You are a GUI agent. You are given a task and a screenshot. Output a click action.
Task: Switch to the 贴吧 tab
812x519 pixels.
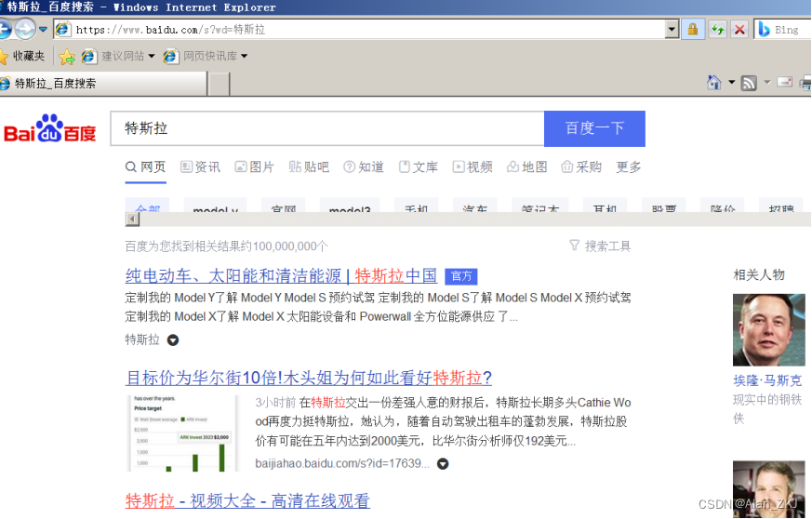coord(309,166)
